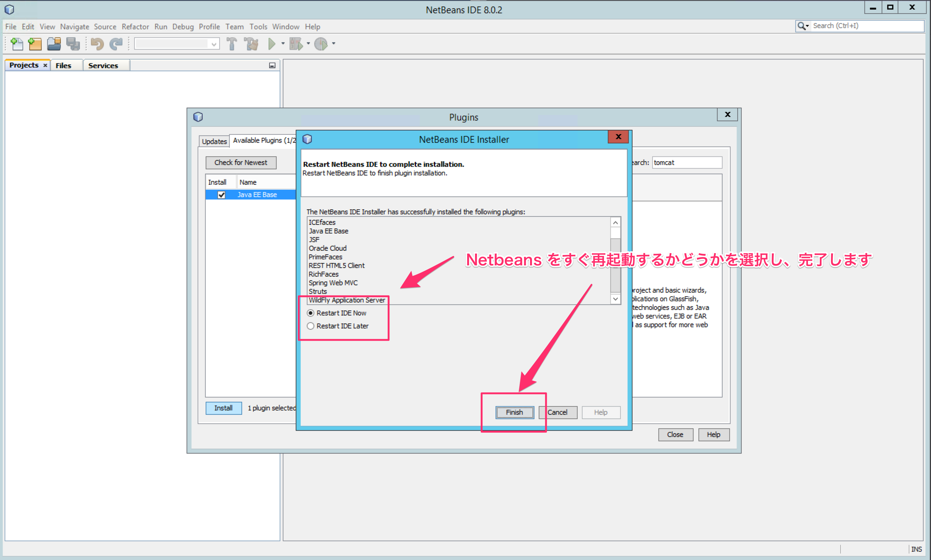Click the Install column header in Plugins
Image resolution: width=931 pixels, height=560 pixels.
pos(221,182)
